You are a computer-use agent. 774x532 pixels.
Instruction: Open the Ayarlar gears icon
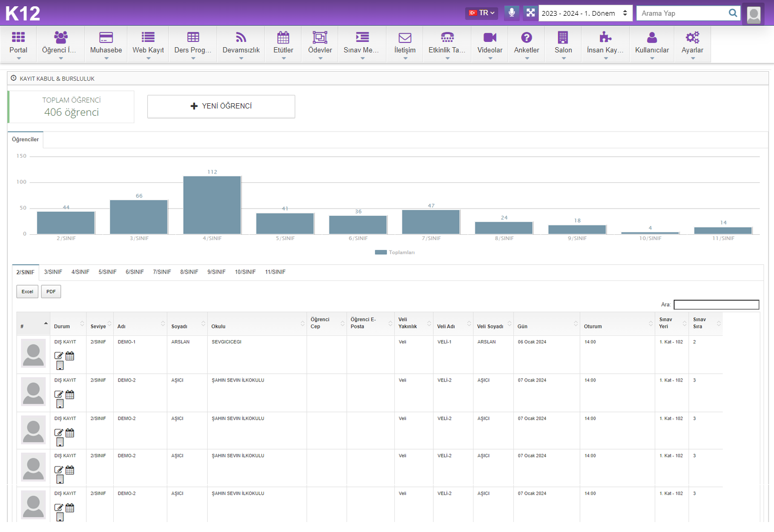(693, 37)
